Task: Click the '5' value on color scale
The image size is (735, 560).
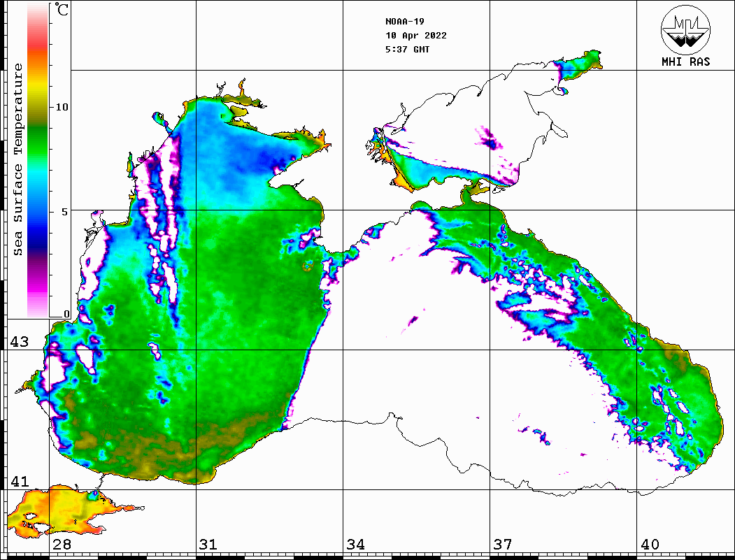Action: (x=64, y=212)
